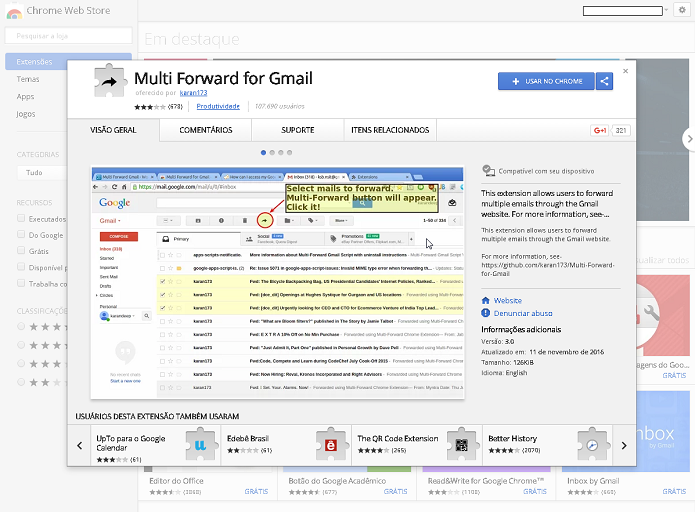Select the two-star rating filter radio
This screenshot has width=695, height=512.
(x=21, y=382)
